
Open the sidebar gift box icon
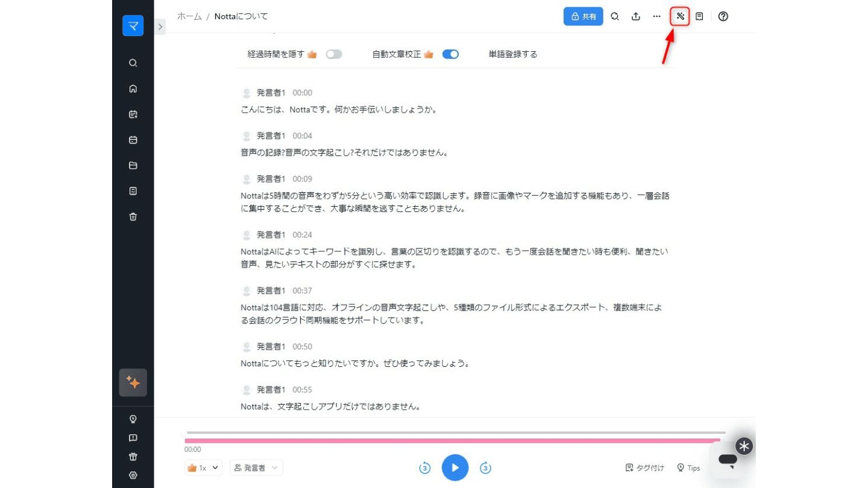pyautogui.click(x=133, y=457)
